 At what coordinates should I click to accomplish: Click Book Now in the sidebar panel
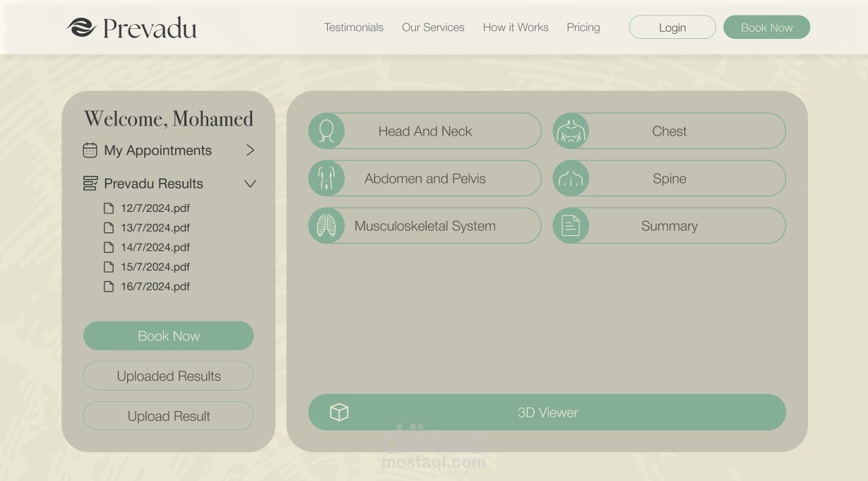[168, 335]
